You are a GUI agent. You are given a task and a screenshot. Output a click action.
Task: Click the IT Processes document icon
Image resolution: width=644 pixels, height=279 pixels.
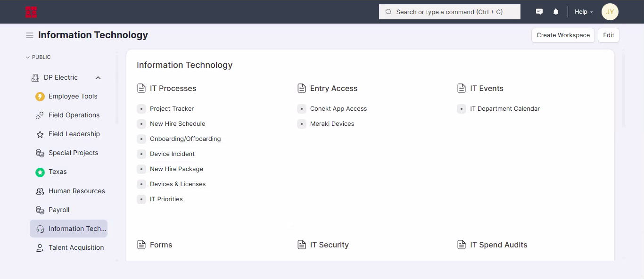(x=141, y=88)
